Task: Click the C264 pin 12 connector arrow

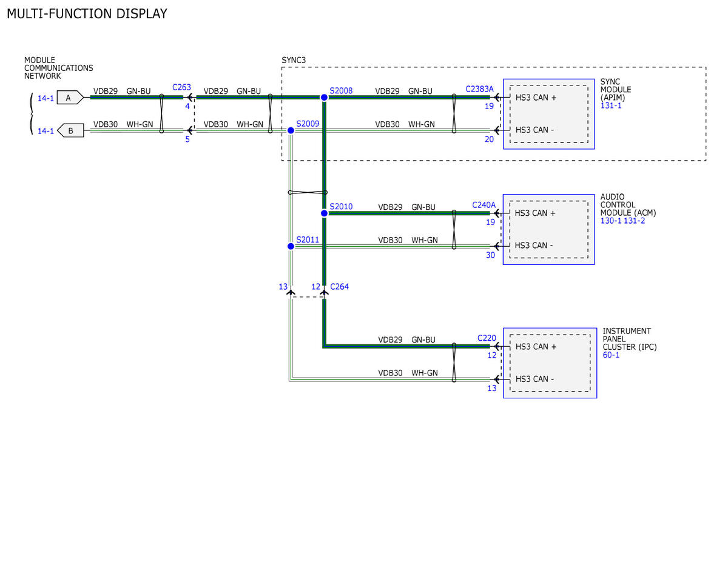Action: tap(325, 293)
